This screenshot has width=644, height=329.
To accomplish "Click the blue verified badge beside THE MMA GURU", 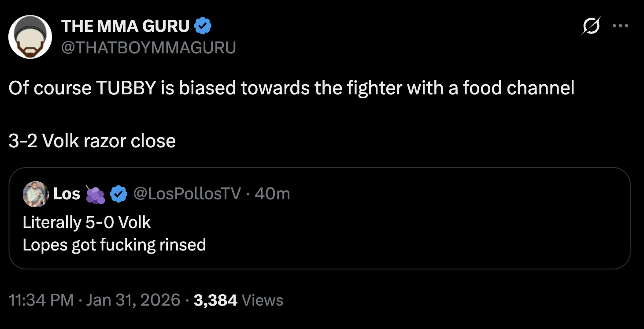I will coord(203,26).
